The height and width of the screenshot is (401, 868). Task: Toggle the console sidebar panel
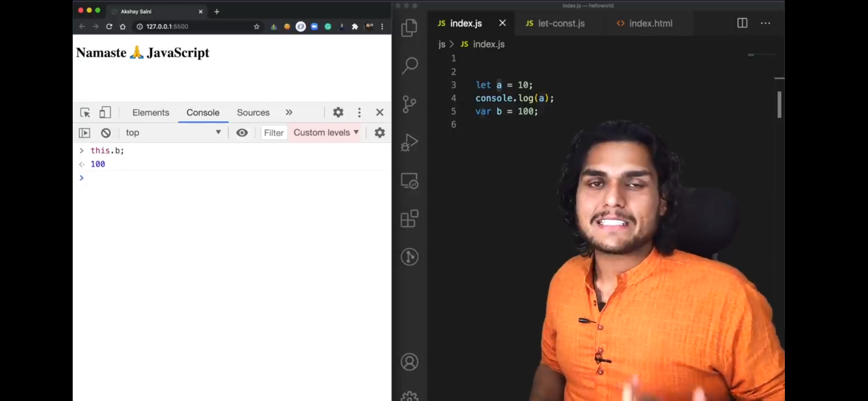pyautogui.click(x=85, y=133)
